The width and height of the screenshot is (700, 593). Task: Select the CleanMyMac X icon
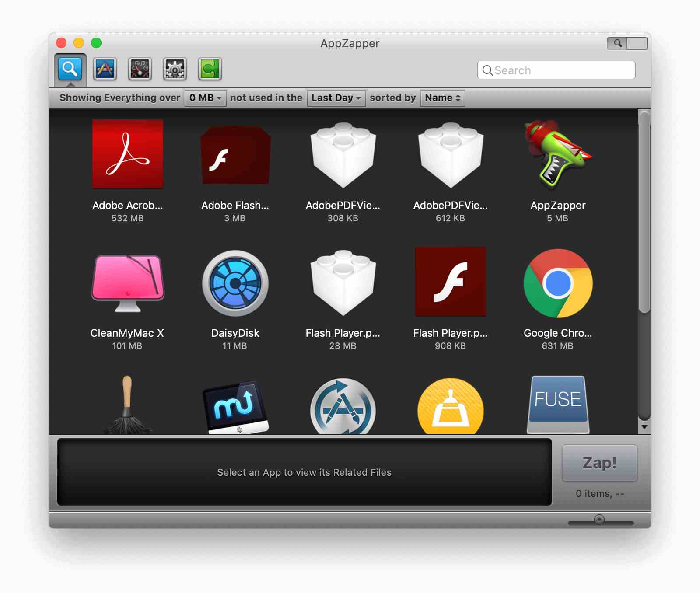coord(128,283)
